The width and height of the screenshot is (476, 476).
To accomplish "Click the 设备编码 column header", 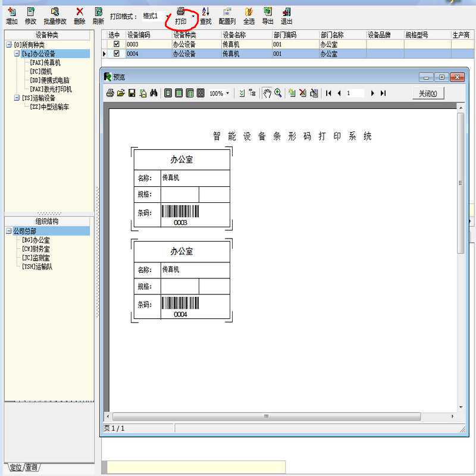I will [149, 35].
